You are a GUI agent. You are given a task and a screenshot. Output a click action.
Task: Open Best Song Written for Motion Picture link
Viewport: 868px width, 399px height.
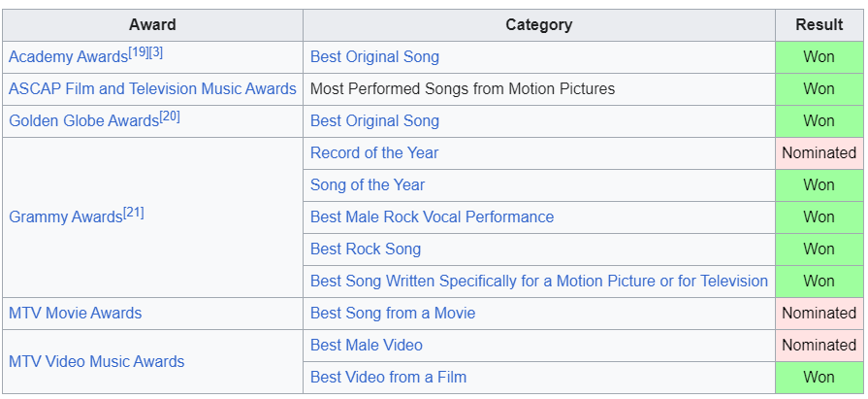538,281
